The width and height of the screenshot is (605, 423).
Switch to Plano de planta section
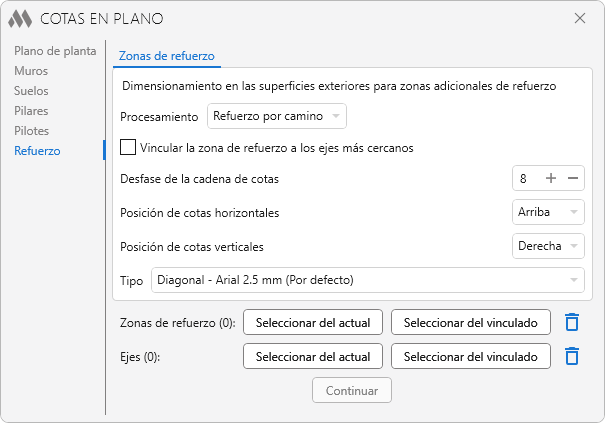click(55, 51)
